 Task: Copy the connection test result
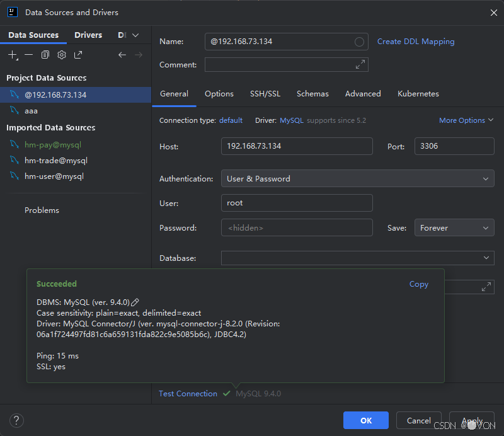[418, 284]
